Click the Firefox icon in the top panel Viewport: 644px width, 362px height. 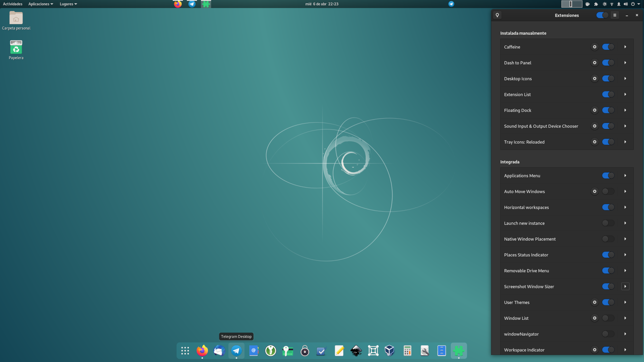click(x=178, y=4)
